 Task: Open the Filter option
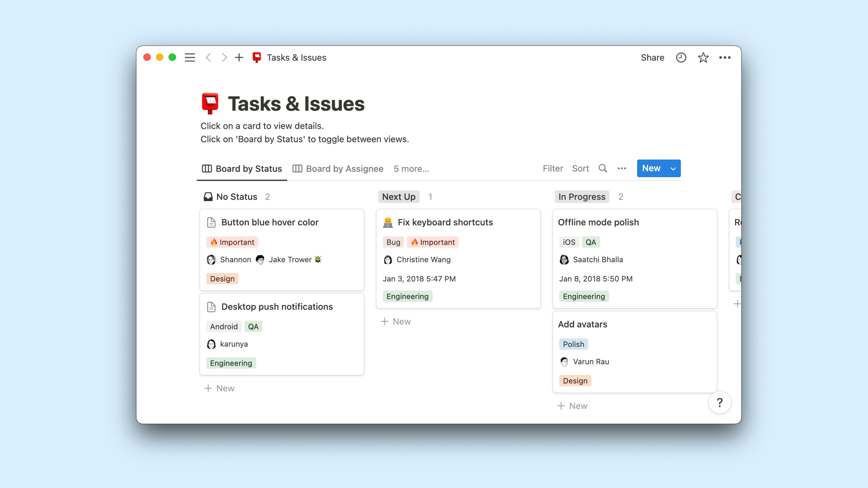click(x=553, y=168)
